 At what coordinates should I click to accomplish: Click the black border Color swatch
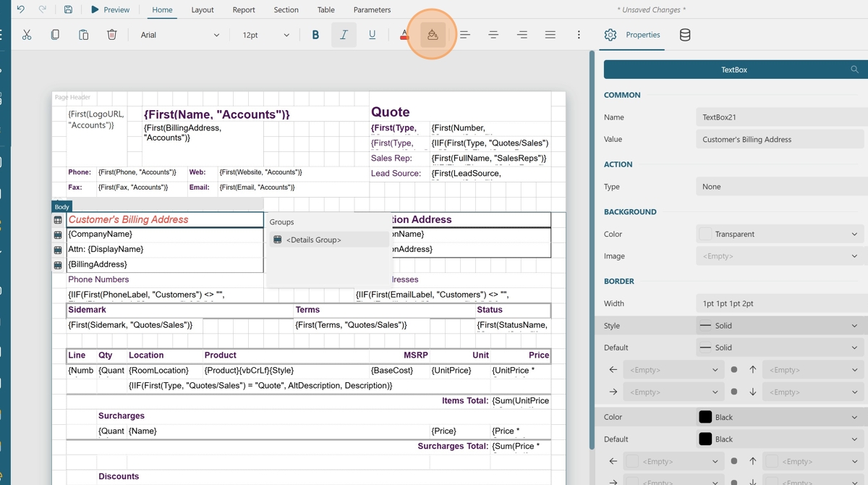tap(705, 417)
